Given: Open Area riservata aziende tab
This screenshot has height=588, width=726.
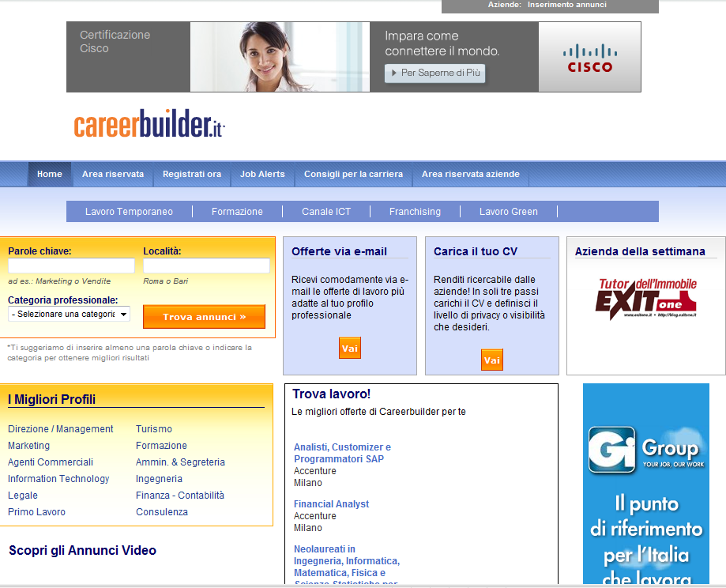Looking at the screenshot, I should coord(470,174).
